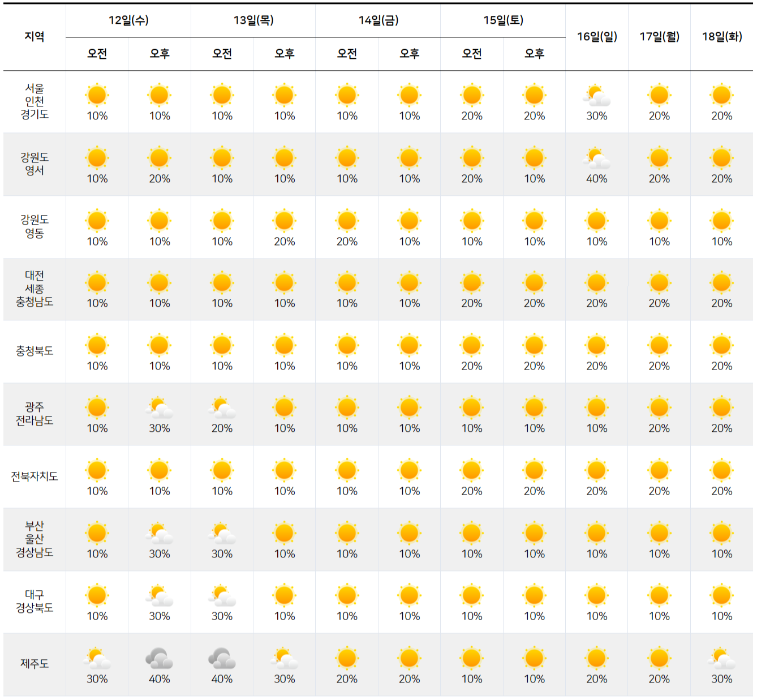Click the 지역 column header

click(35, 37)
